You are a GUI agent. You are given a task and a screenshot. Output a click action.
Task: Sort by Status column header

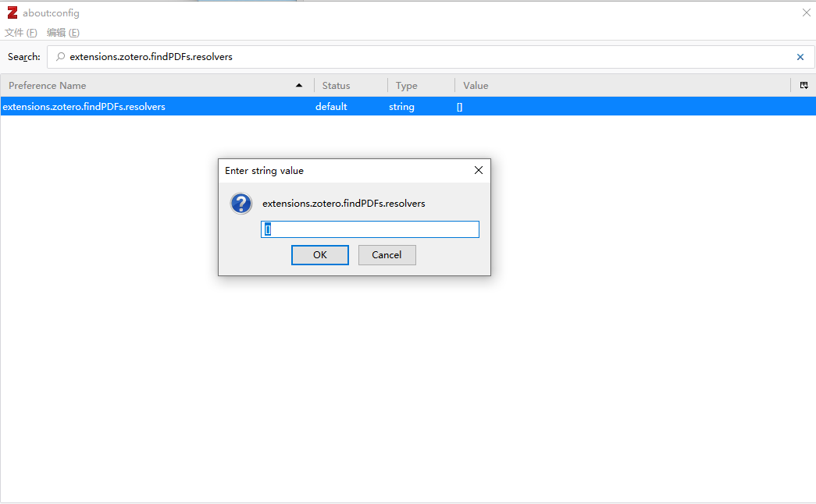351,85
